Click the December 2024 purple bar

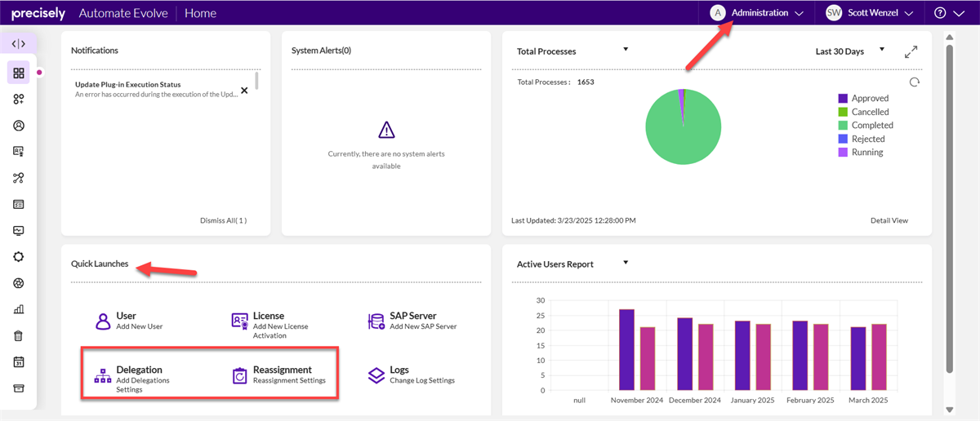[x=684, y=354]
